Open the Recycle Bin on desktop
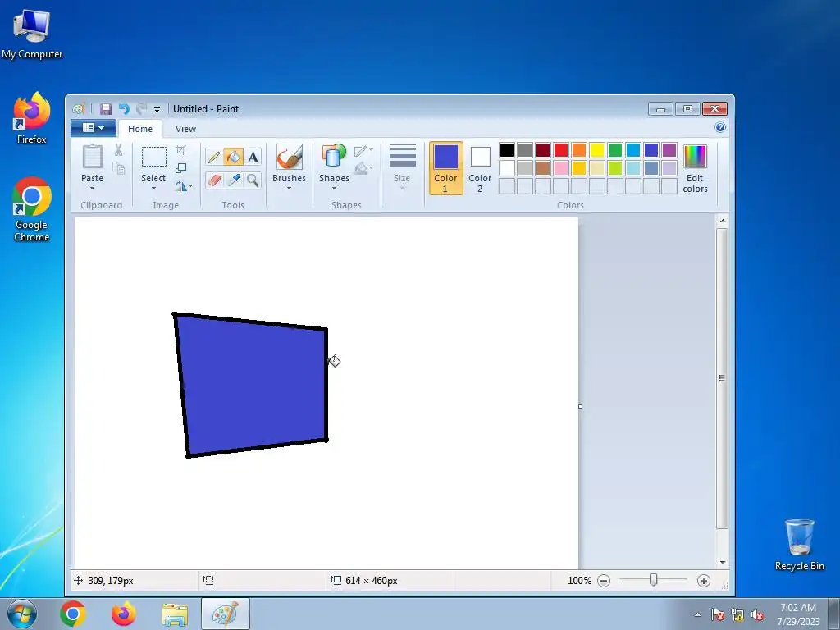Screen dimensions: 840x630 coord(799,545)
